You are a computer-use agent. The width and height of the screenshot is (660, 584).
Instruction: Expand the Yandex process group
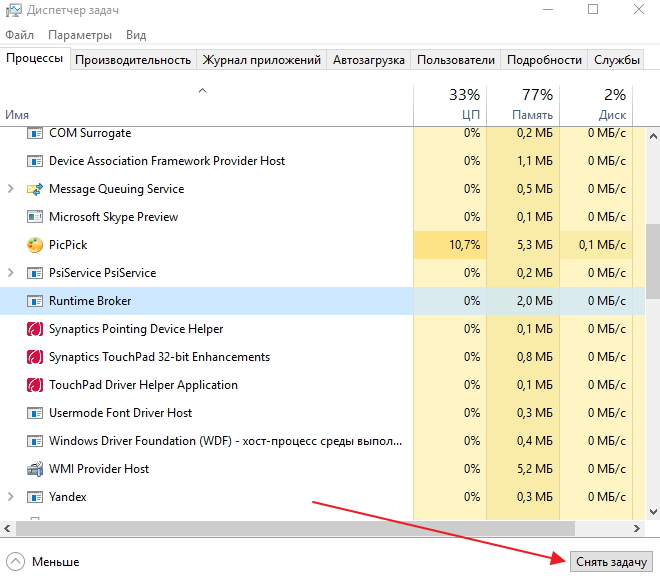tap(11, 497)
